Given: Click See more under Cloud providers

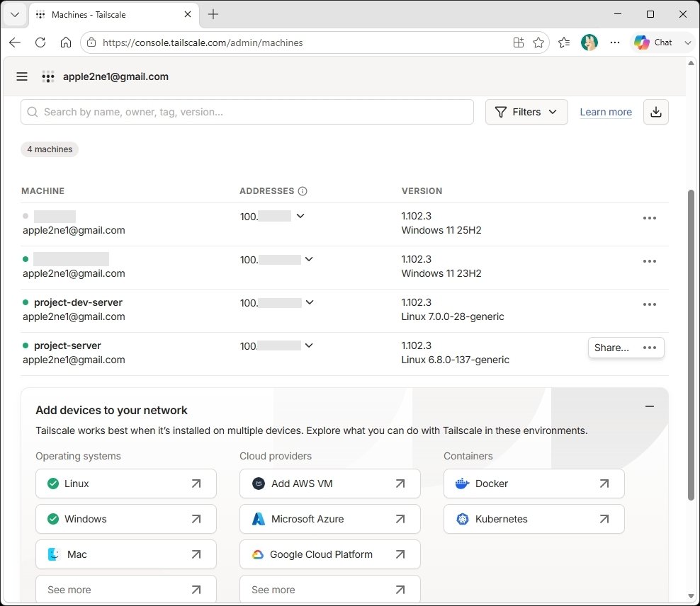Looking at the screenshot, I should click(x=330, y=590).
